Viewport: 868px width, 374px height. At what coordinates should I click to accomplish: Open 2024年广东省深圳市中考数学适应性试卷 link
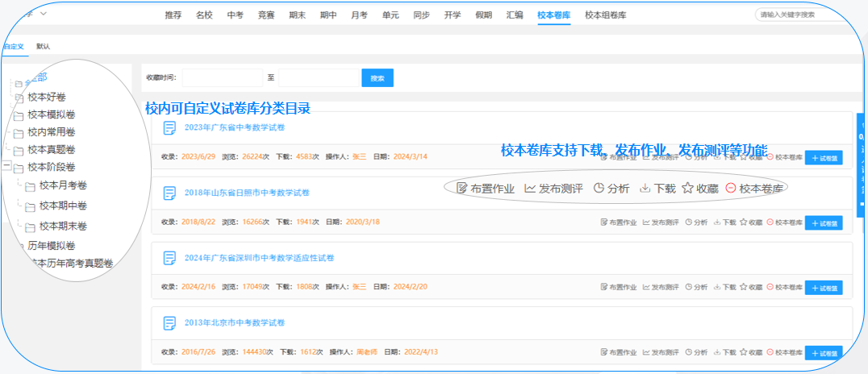259,258
